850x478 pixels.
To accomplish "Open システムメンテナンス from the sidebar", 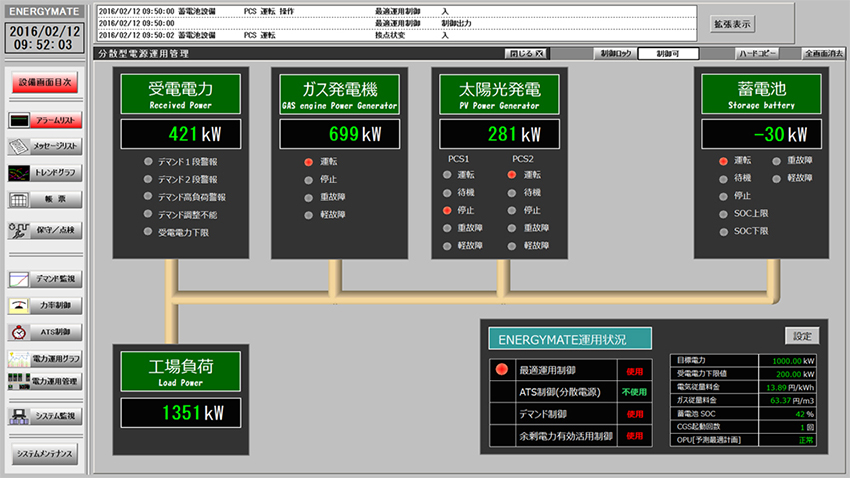I will [x=45, y=454].
